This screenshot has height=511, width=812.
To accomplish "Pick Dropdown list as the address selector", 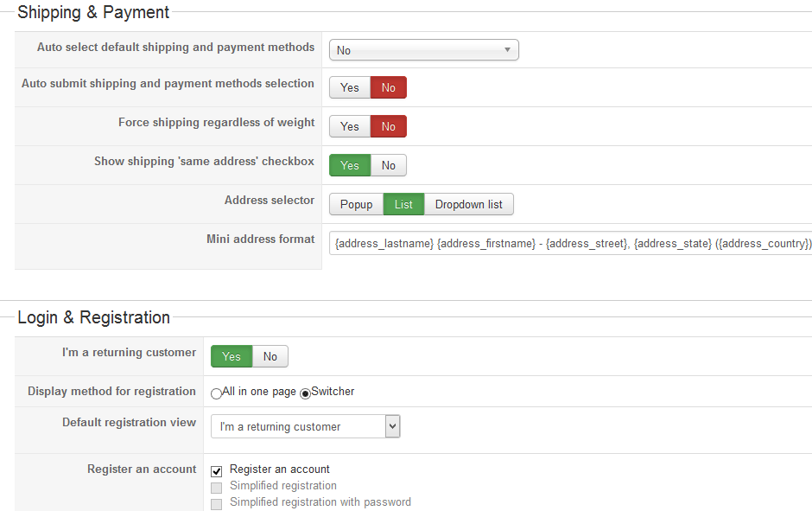I will (x=469, y=204).
